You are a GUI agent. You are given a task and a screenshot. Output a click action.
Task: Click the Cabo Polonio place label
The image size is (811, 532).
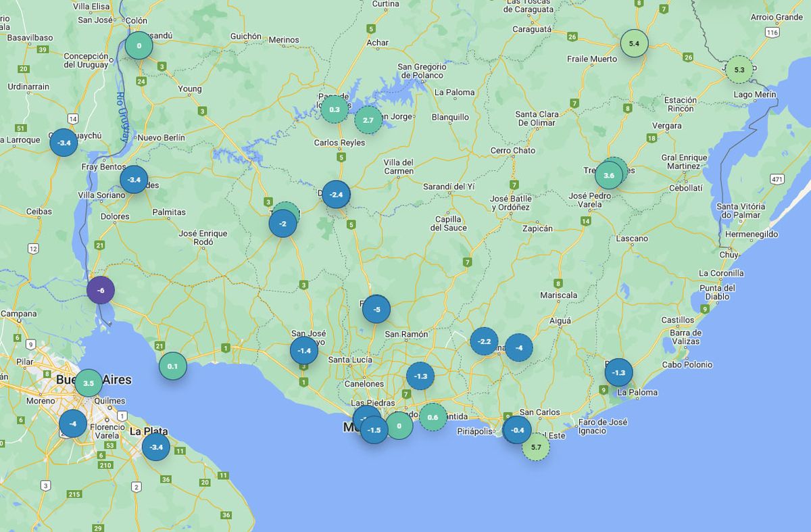[x=687, y=365]
